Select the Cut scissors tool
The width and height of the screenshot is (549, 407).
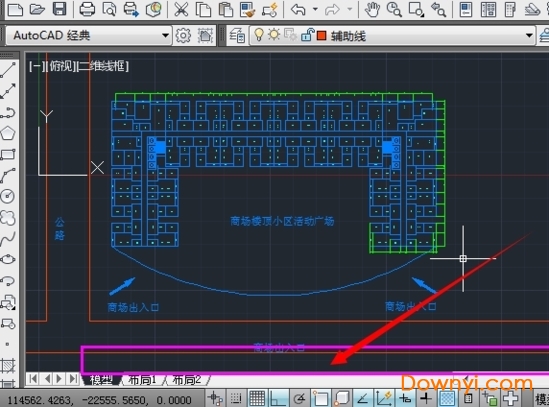tap(181, 9)
